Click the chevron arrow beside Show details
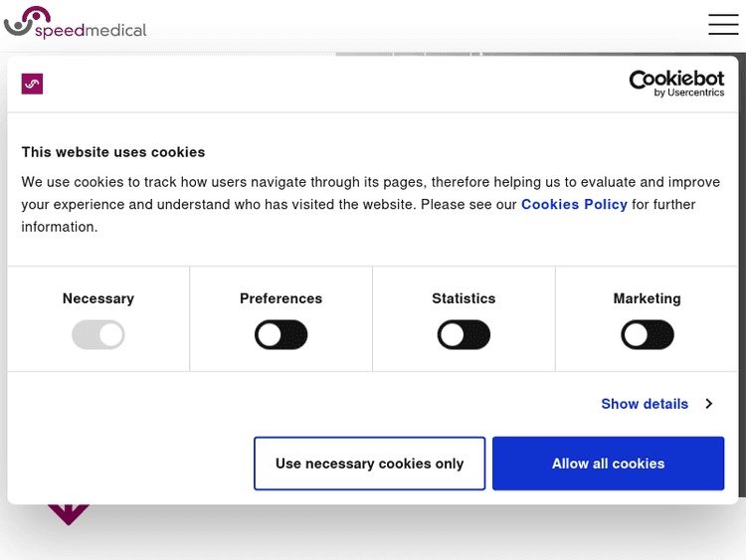This screenshot has width=746, height=560. [x=708, y=404]
